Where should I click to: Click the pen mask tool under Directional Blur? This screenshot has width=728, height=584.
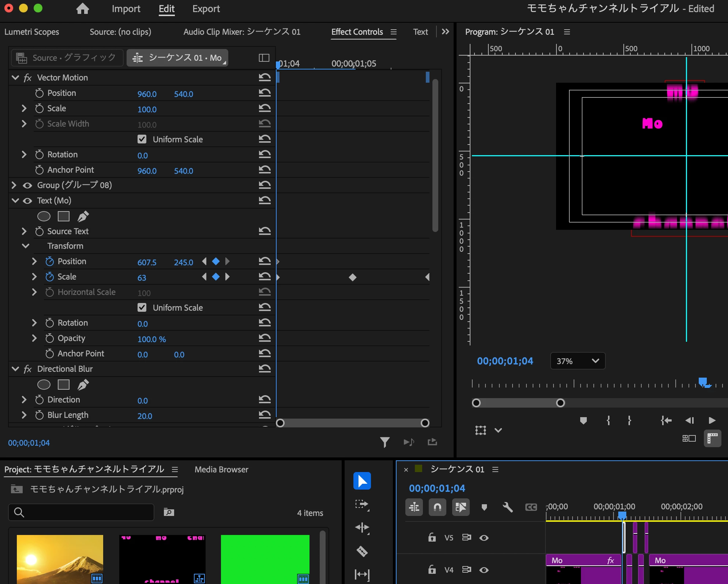[83, 385]
